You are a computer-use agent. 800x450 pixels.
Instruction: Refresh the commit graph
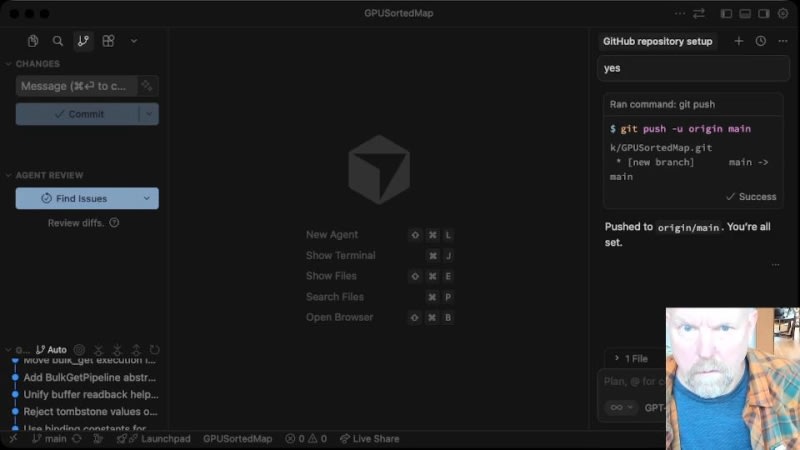154,350
